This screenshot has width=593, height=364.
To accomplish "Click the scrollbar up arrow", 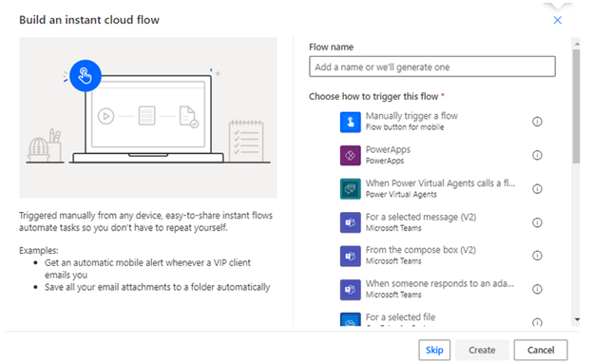I will (576, 44).
